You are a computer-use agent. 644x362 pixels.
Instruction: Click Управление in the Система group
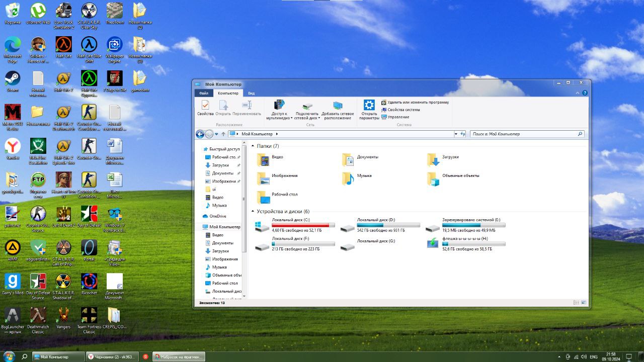point(395,117)
